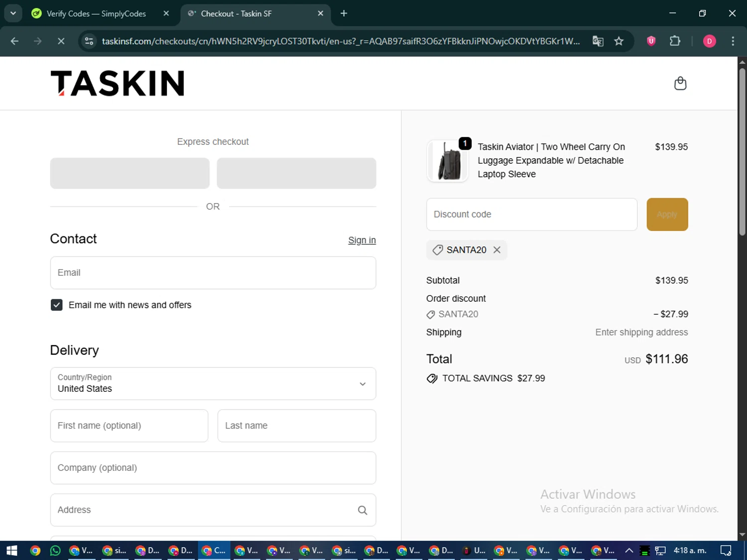Click the TASKIN logo
The width and height of the screenshot is (747, 560).
pyautogui.click(x=118, y=83)
